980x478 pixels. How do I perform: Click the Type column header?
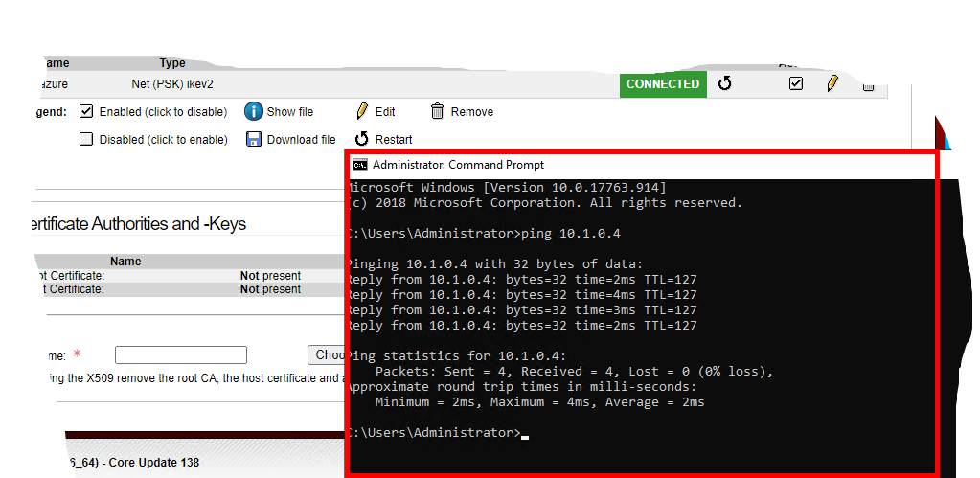pos(172,63)
